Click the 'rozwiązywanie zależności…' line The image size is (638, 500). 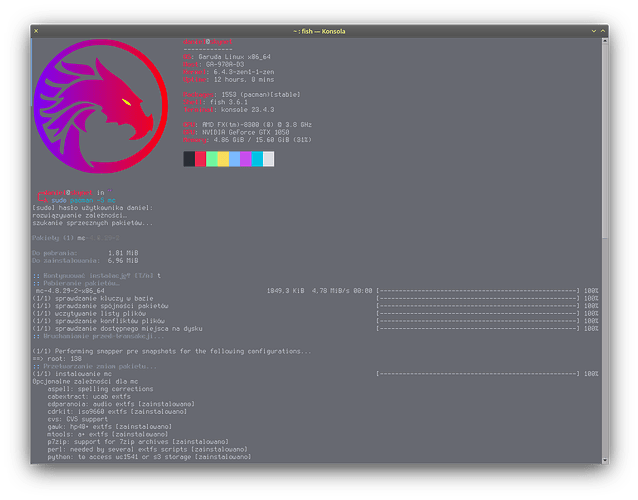tap(80, 215)
